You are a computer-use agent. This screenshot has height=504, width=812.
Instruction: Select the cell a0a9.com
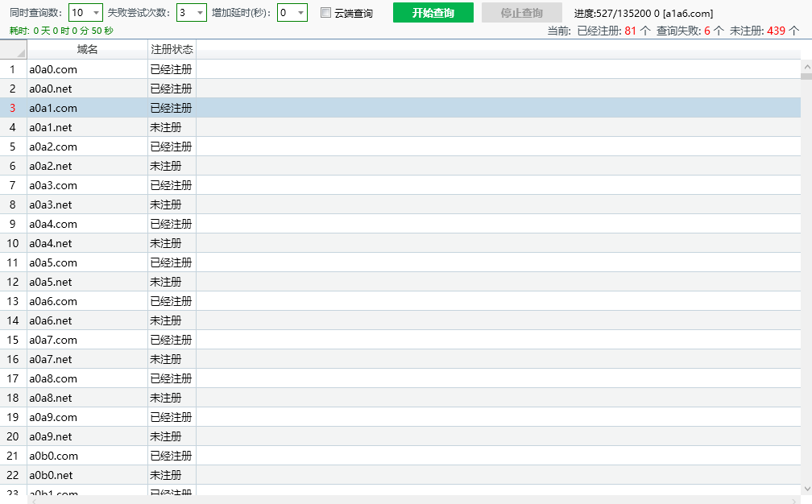tap(87, 417)
